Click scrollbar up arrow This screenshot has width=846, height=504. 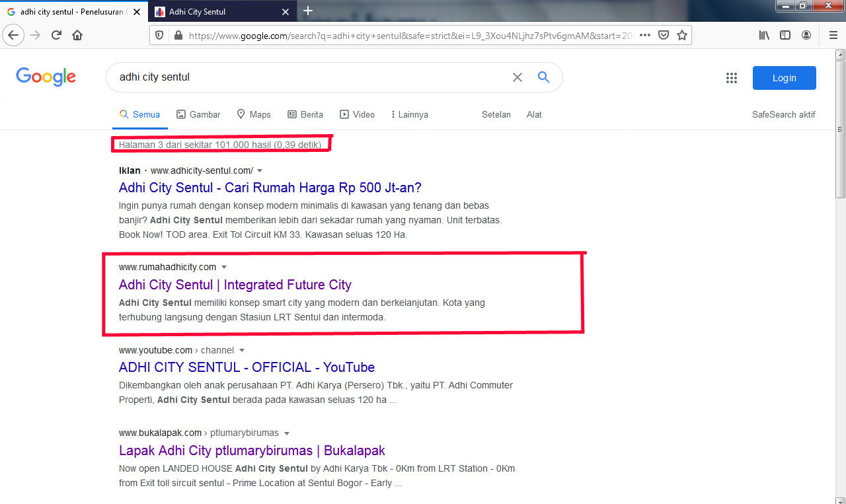click(840, 54)
